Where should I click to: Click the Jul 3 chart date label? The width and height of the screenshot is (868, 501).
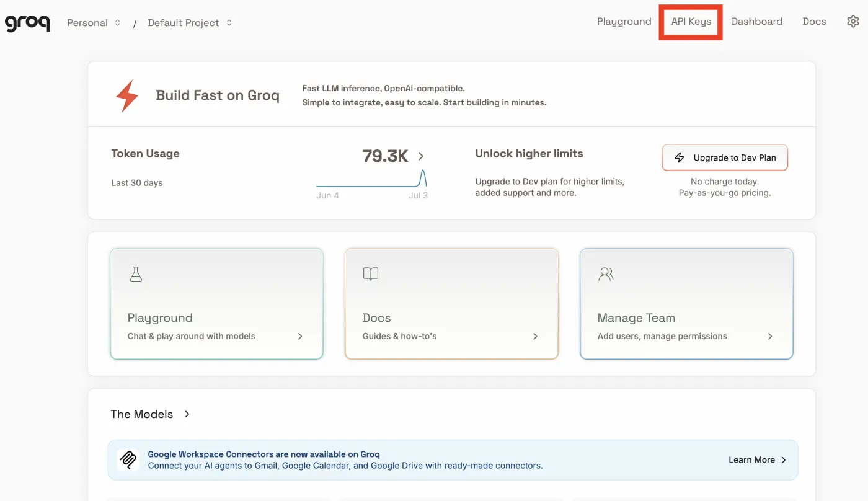point(418,195)
